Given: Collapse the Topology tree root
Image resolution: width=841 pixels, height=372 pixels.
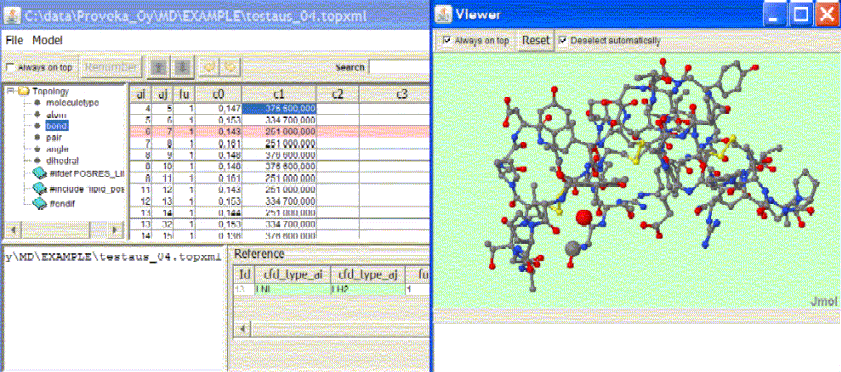Looking at the screenshot, I should coord(10,91).
